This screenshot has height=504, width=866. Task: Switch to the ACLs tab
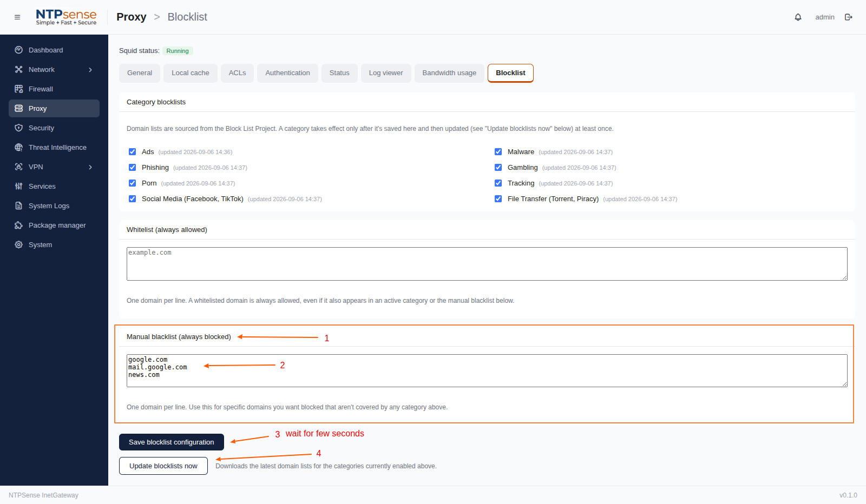click(237, 73)
